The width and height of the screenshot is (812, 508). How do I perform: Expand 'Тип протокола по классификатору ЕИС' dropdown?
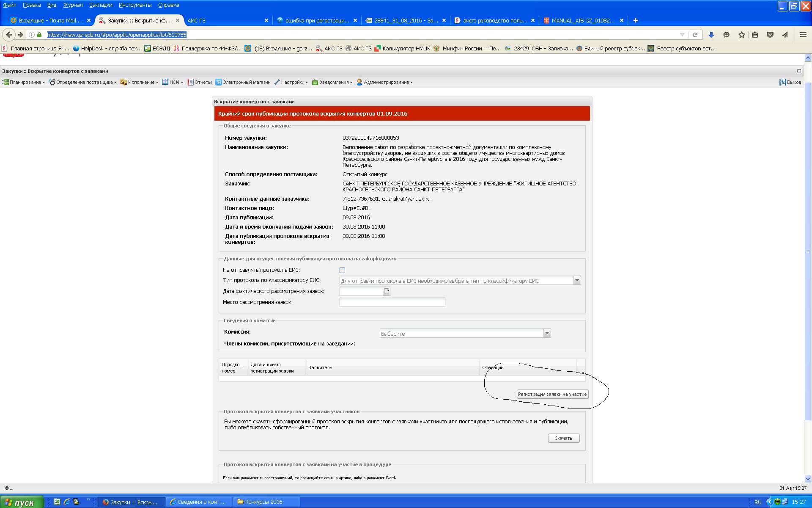pos(576,280)
